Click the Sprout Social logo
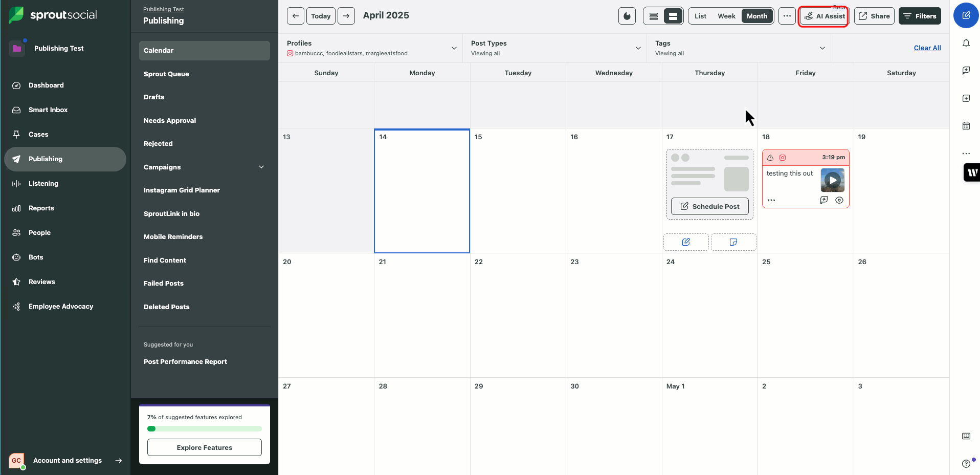This screenshot has width=980, height=475. (53, 15)
